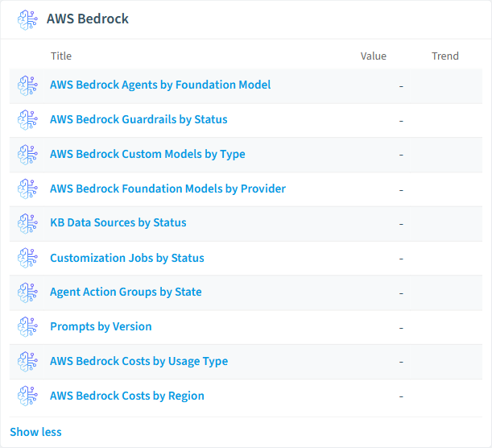Click icon beside Agent Action Groups by State

pyautogui.click(x=27, y=293)
